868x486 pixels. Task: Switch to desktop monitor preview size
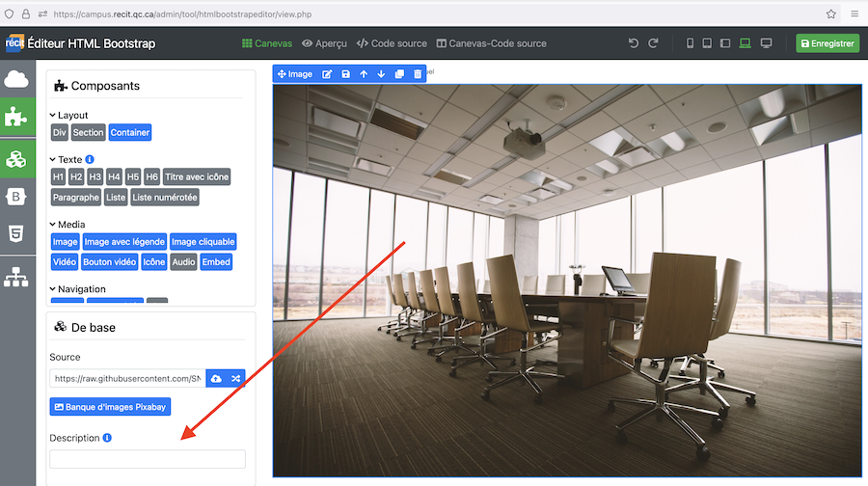pos(767,43)
